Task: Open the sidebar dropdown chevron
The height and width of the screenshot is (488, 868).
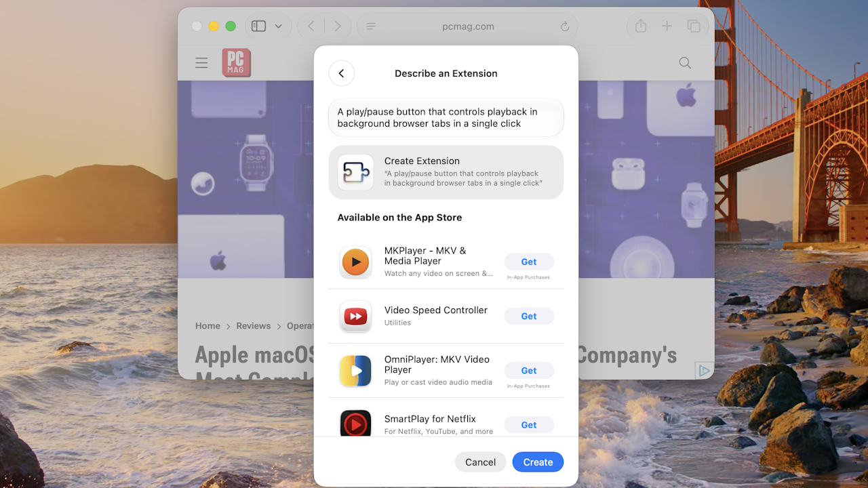Action: pyautogui.click(x=278, y=26)
